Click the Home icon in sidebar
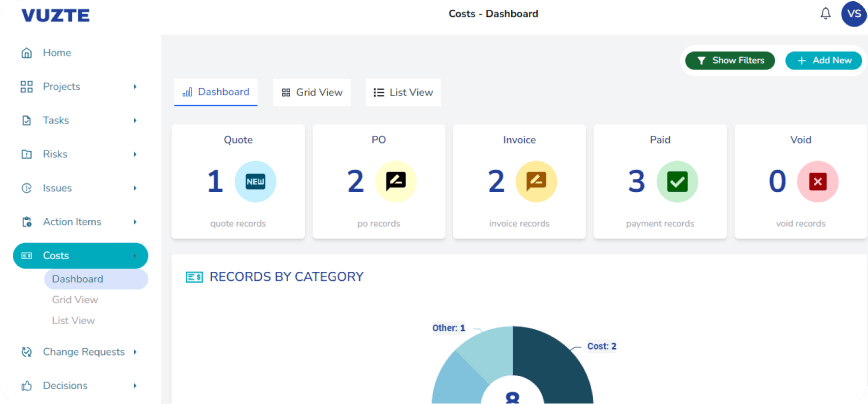868x404 pixels. tap(27, 53)
